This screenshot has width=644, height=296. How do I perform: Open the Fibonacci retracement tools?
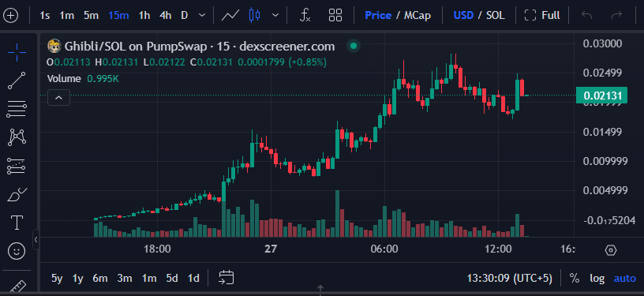17,109
